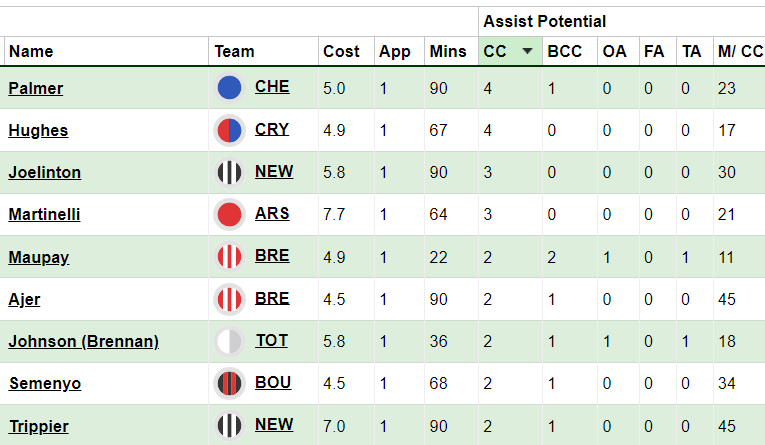Click the Cost column header

tap(341, 51)
